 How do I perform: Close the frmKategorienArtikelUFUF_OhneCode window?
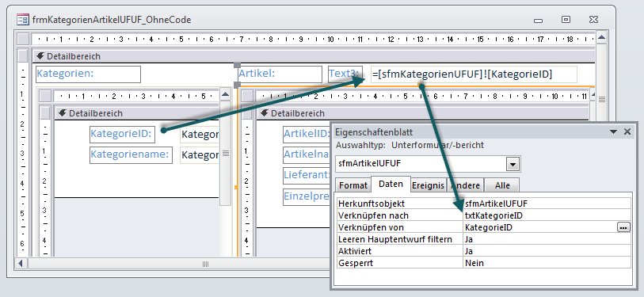[593, 19]
